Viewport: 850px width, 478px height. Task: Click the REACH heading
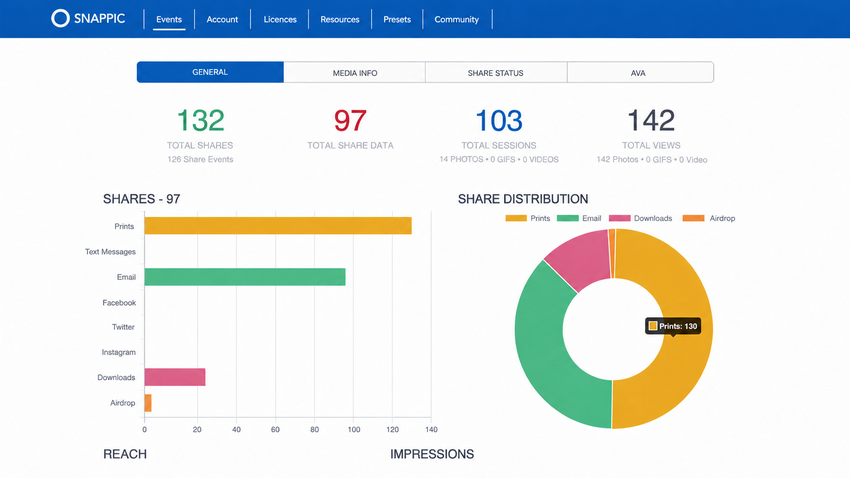(x=125, y=454)
